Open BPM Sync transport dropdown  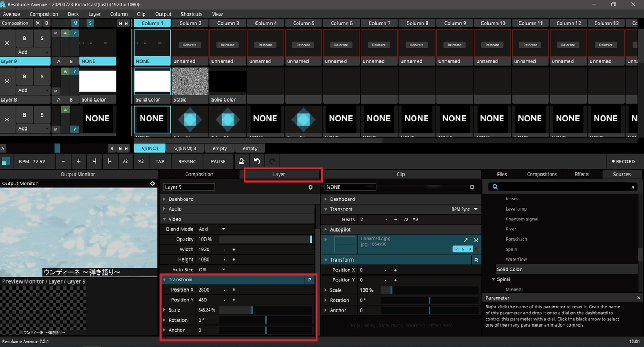click(x=465, y=209)
